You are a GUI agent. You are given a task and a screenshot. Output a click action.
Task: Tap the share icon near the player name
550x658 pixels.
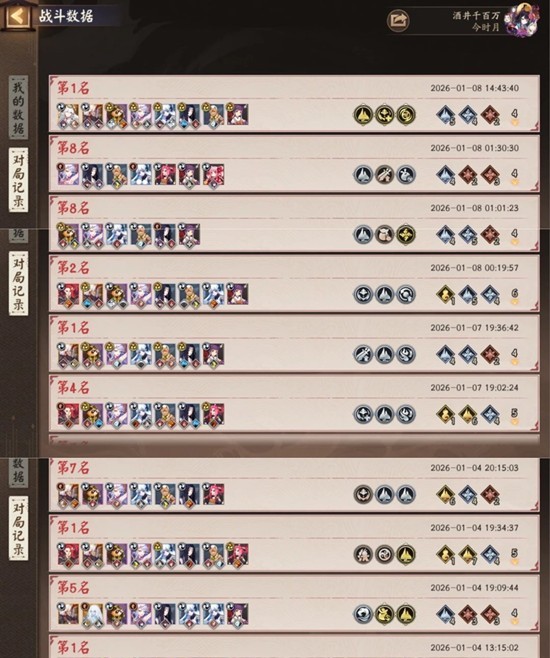398,20
